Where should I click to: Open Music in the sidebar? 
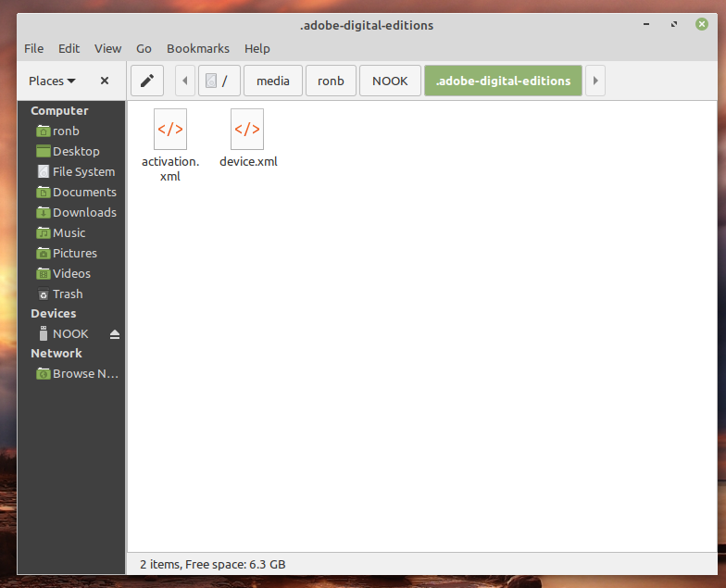[72, 233]
